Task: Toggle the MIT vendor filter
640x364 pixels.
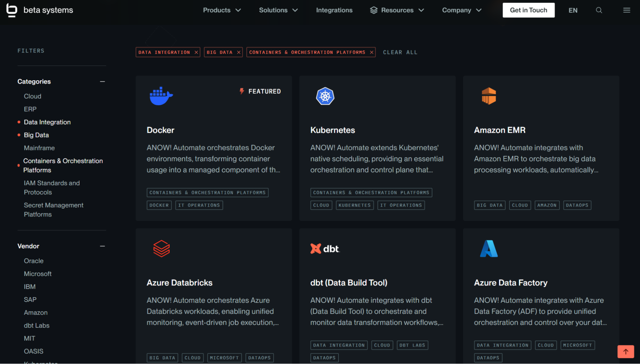Action: [x=29, y=338]
